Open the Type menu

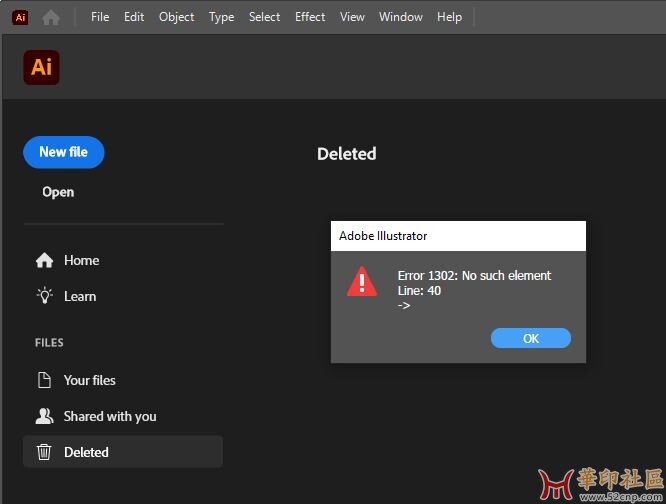click(x=221, y=17)
